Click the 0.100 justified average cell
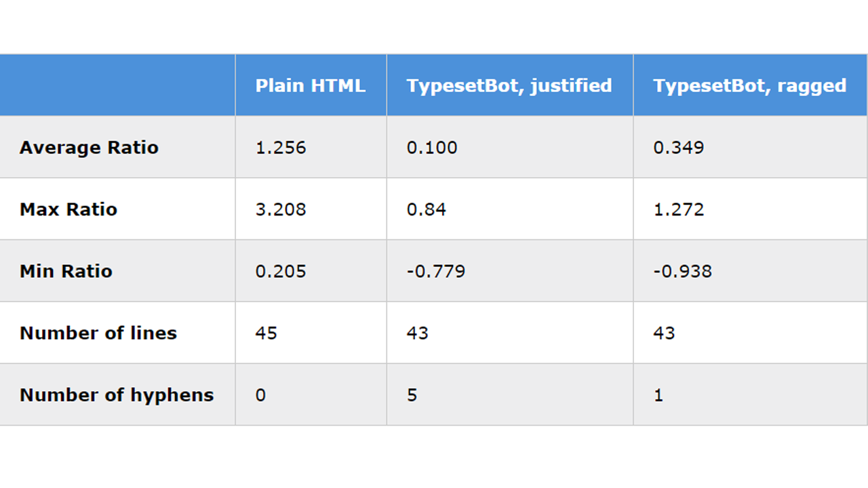This screenshot has height=488, width=868. pos(432,147)
